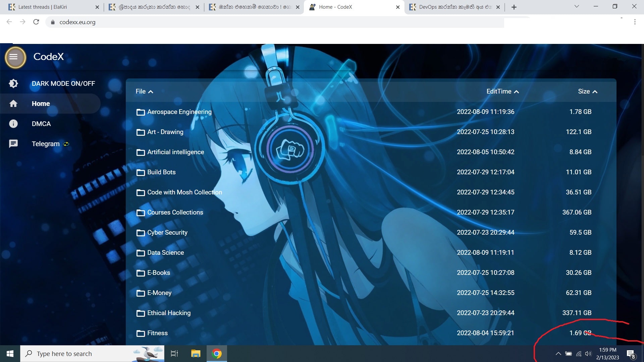Viewport: 644px width, 362px height.
Task: Open the Art - Drawing folder
Action: [165, 132]
